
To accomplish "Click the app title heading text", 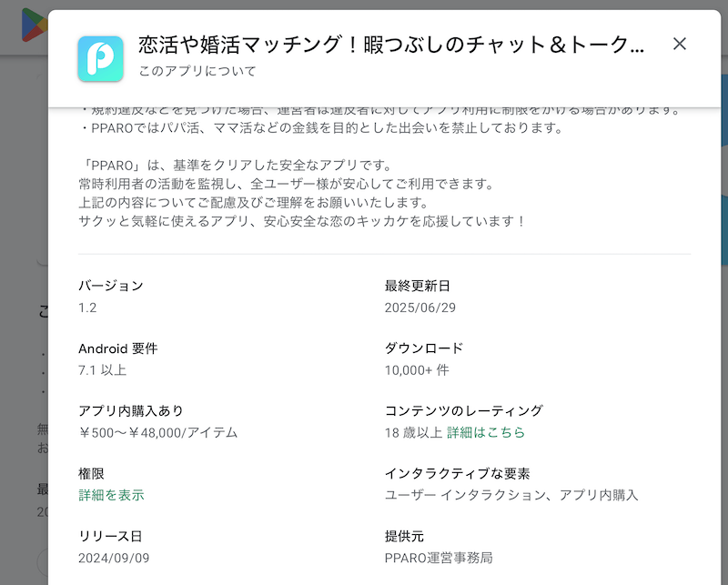I will click(x=391, y=45).
